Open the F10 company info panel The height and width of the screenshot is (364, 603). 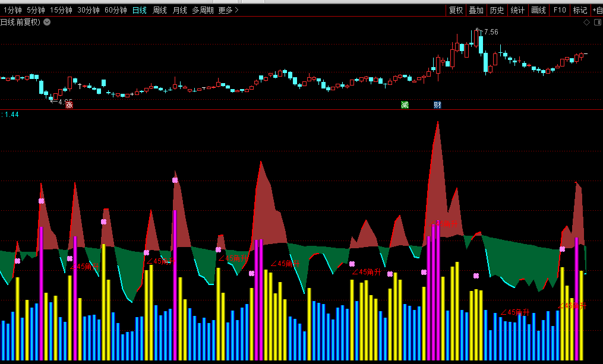tap(559, 10)
